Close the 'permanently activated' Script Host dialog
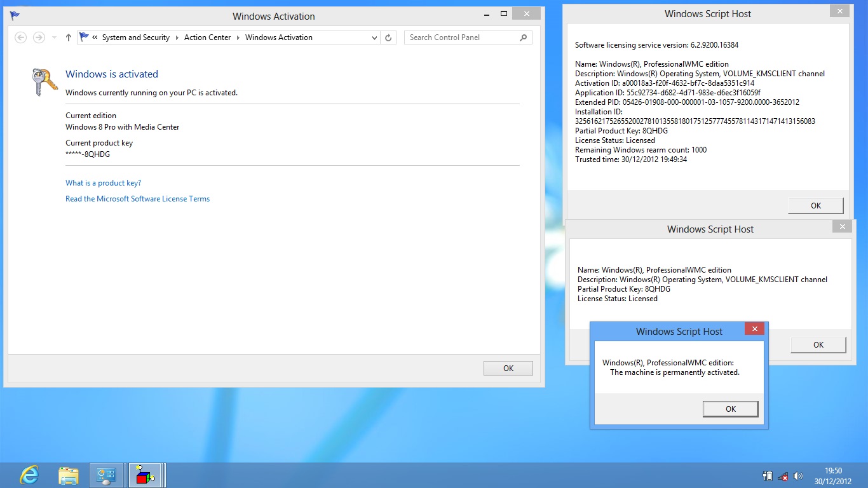 (754, 329)
